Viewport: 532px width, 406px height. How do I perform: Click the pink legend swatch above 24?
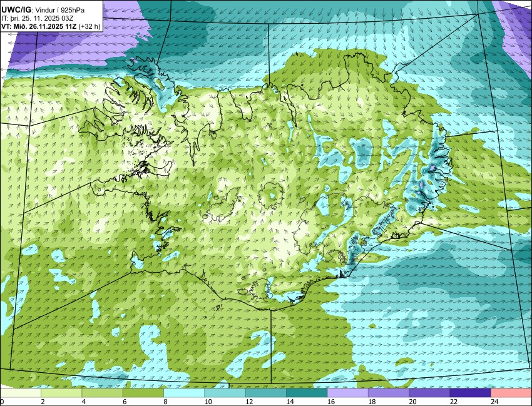(511, 393)
